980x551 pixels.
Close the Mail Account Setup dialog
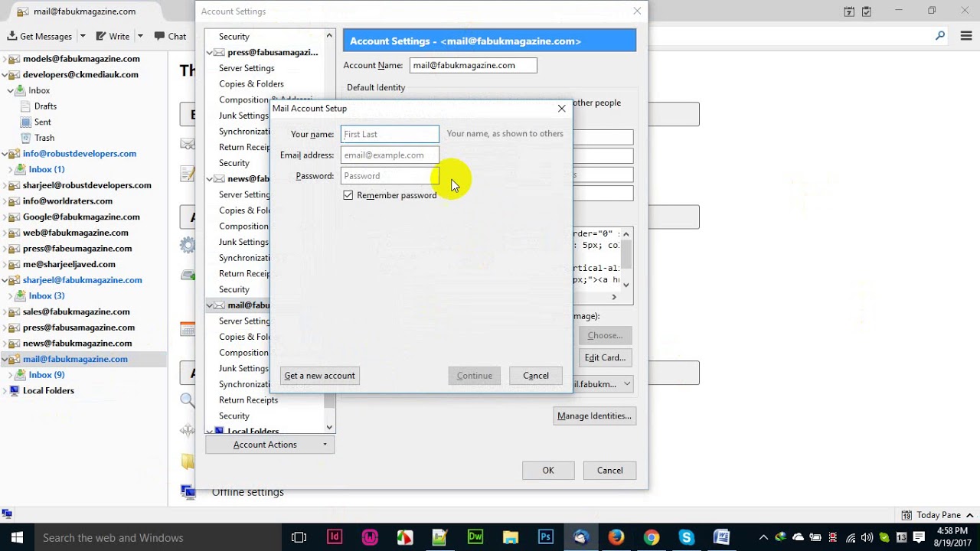pyautogui.click(x=561, y=109)
